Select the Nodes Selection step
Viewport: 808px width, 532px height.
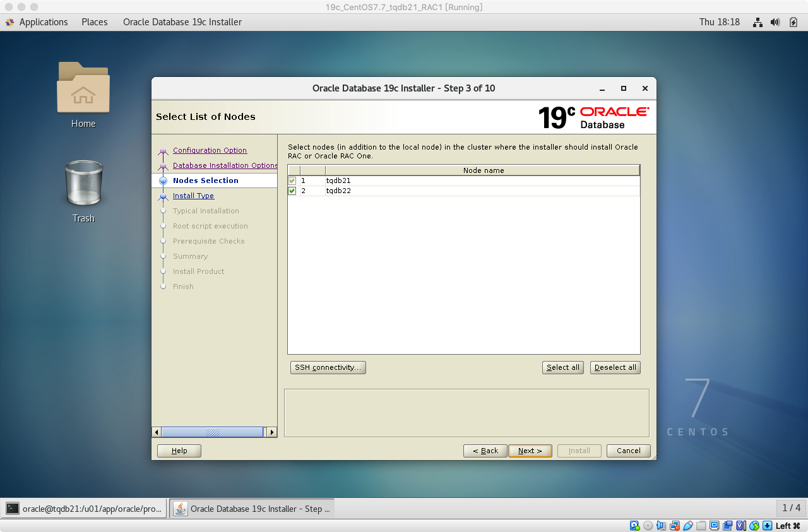tap(206, 180)
